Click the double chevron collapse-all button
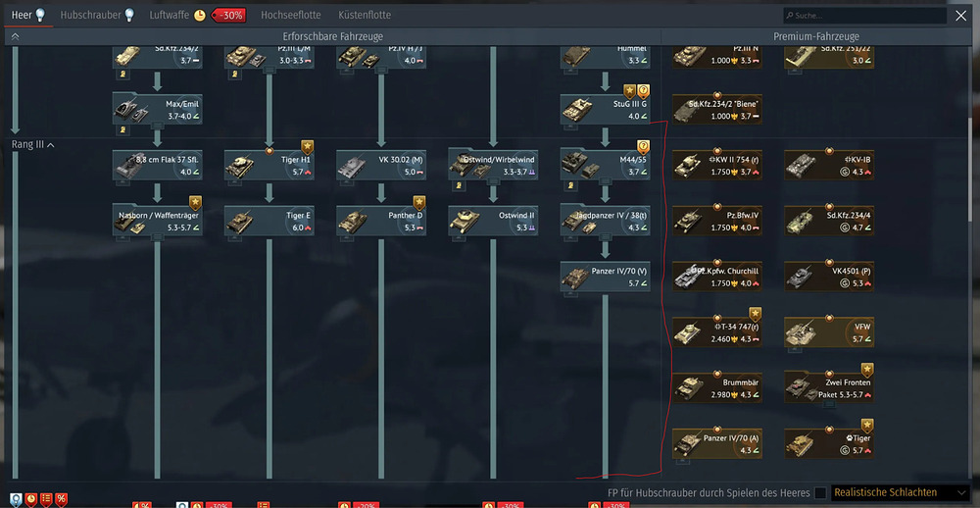Image resolution: width=980 pixels, height=508 pixels. (x=15, y=36)
